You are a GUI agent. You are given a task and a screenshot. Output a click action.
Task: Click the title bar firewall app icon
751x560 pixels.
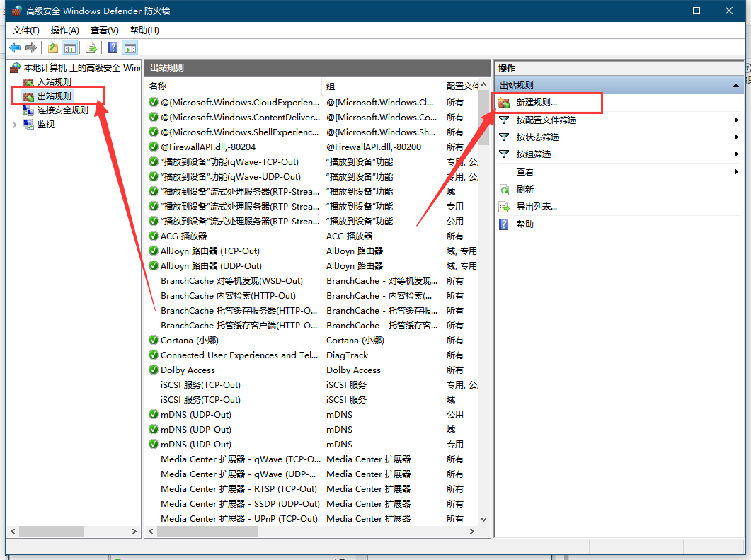point(17,11)
